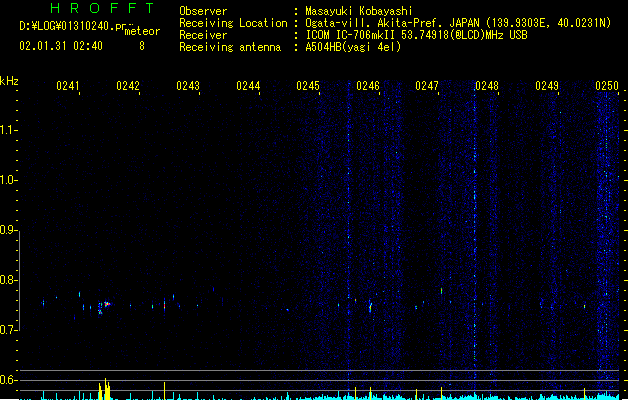Image resolution: width=629 pixels, height=400 pixels.
Task: Click the 1.1 kHz axis label
Action: click(x=8, y=130)
